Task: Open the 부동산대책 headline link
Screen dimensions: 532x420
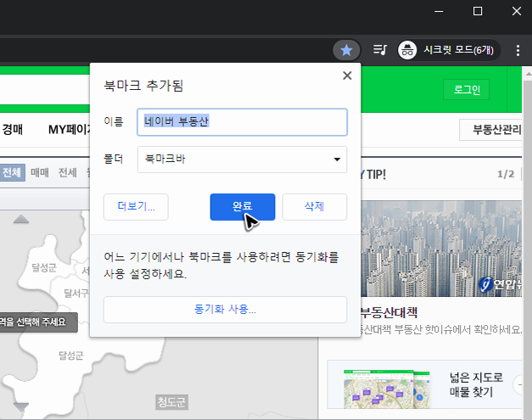Action: 389,312
